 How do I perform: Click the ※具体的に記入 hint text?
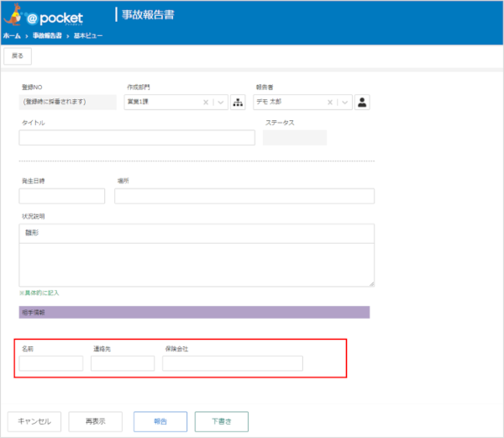(39, 293)
